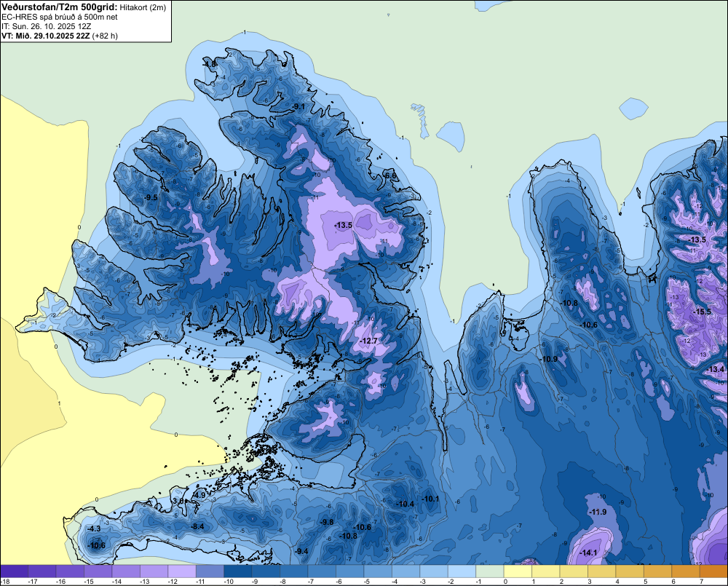Click the legend swatch between -16 and -15
The width and height of the screenshot is (728, 586).
[x=70, y=571]
